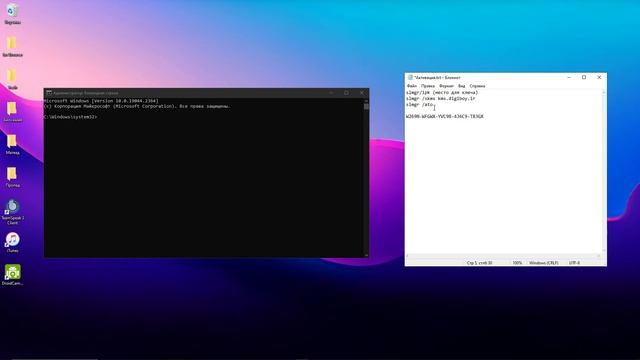Close the Command Prompt window
The width and height of the screenshot is (640, 360).
pyautogui.click(x=362, y=93)
